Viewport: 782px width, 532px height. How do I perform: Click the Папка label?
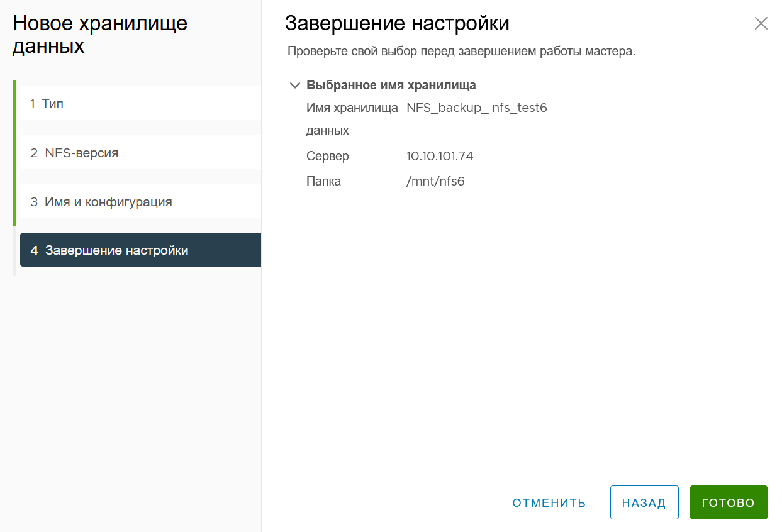(324, 182)
